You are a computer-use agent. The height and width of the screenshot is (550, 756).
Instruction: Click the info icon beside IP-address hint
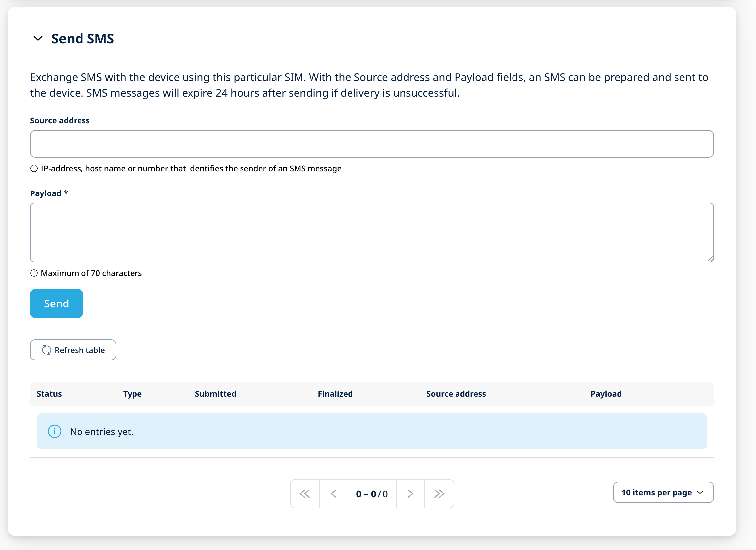coord(34,168)
